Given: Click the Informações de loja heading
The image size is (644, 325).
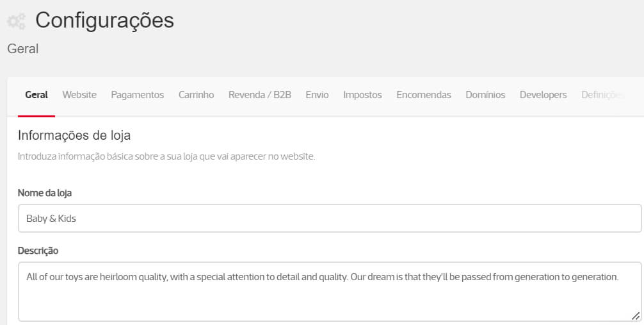Looking at the screenshot, I should pyautogui.click(x=74, y=135).
